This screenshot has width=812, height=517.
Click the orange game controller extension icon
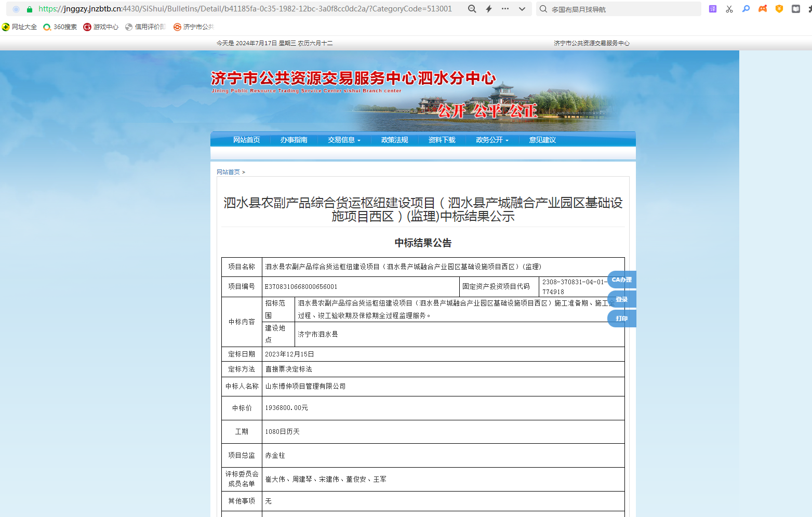tap(763, 9)
